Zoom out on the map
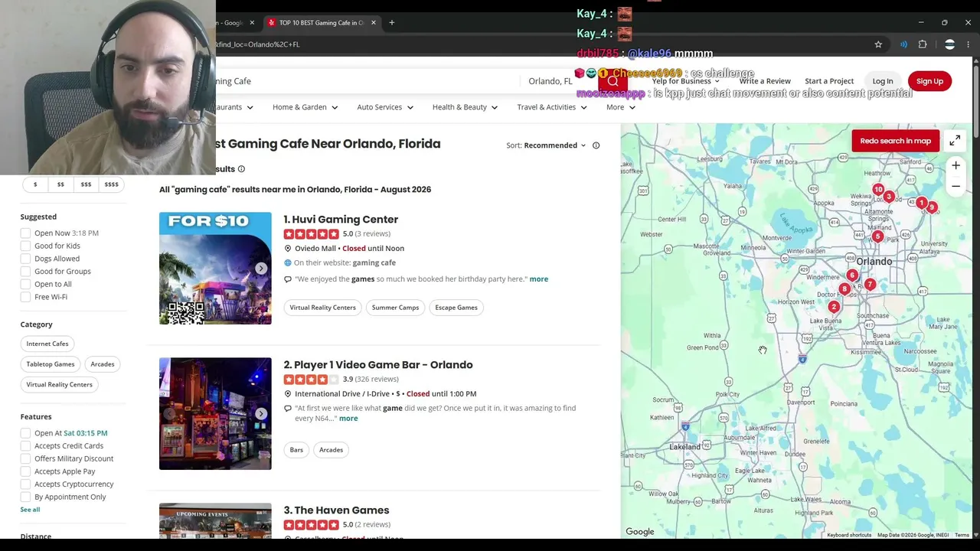 pyautogui.click(x=955, y=186)
